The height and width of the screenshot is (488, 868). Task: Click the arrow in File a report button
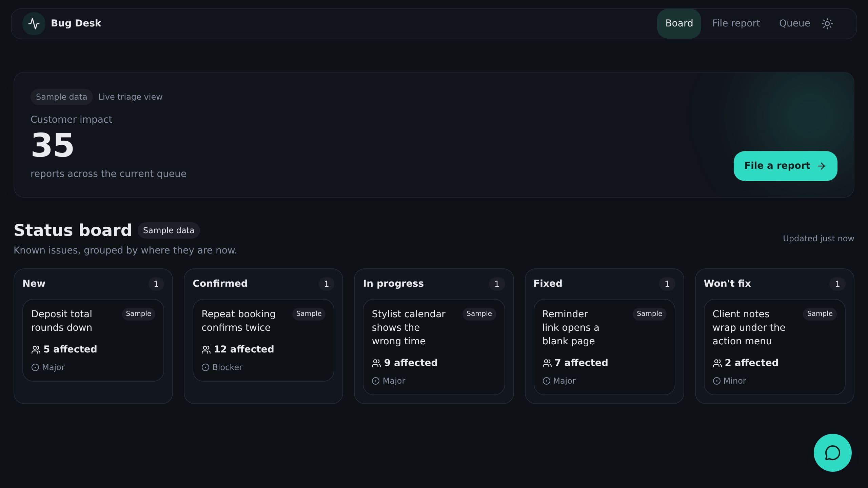[821, 166]
